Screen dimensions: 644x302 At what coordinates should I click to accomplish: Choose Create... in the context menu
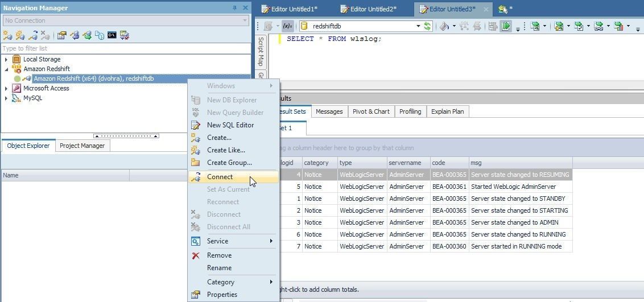coord(233,138)
